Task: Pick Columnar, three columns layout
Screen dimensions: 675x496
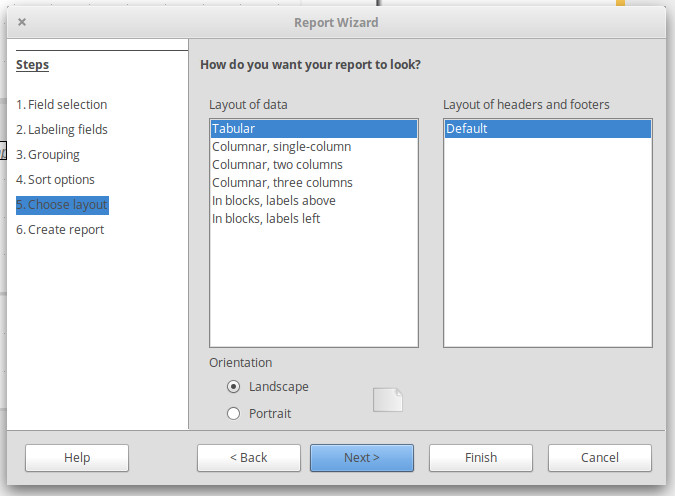Action: tap(282, 183)
